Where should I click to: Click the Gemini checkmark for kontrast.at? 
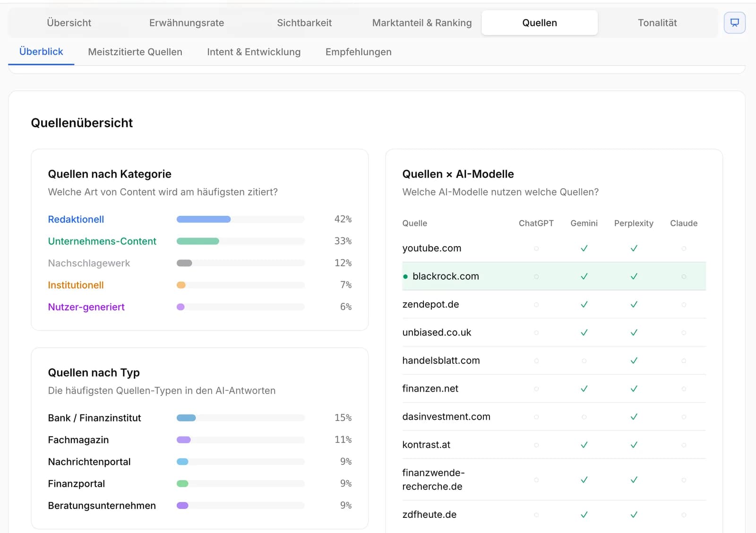click(x=584, y=445)
